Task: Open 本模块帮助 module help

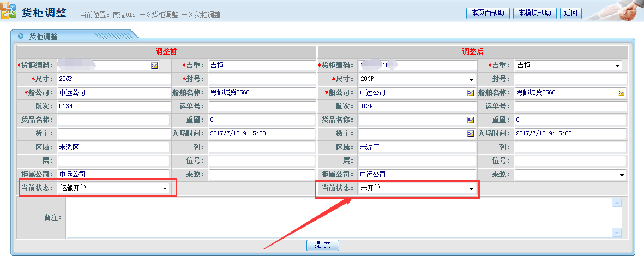Action: coord(534,13)
